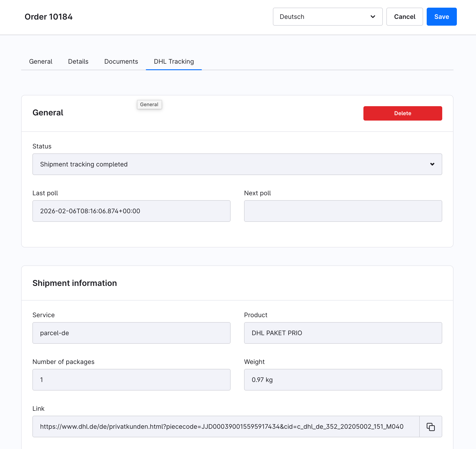Click the Service label

(44, 315)
